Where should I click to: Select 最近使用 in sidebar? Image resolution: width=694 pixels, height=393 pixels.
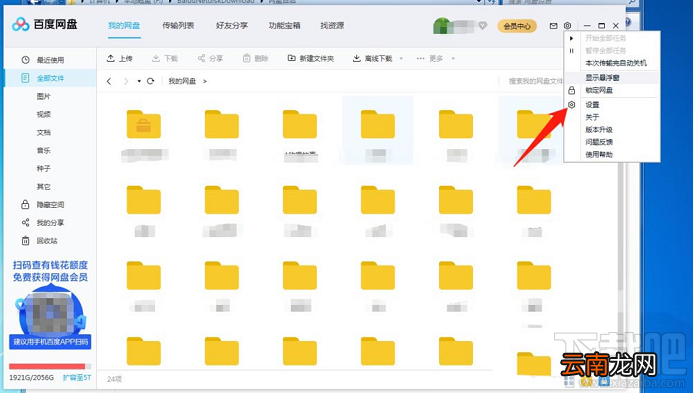pos(50,60)
